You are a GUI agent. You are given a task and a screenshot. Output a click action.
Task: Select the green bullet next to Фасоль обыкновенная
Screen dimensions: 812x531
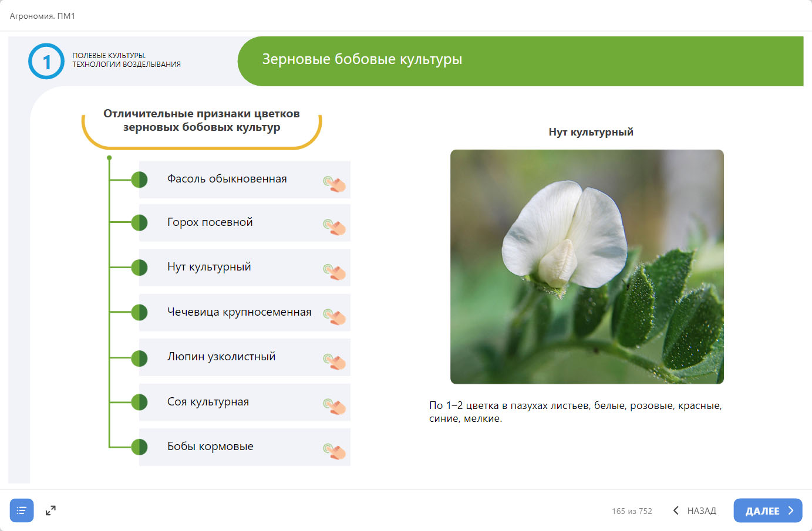click(x=139, y=180)
